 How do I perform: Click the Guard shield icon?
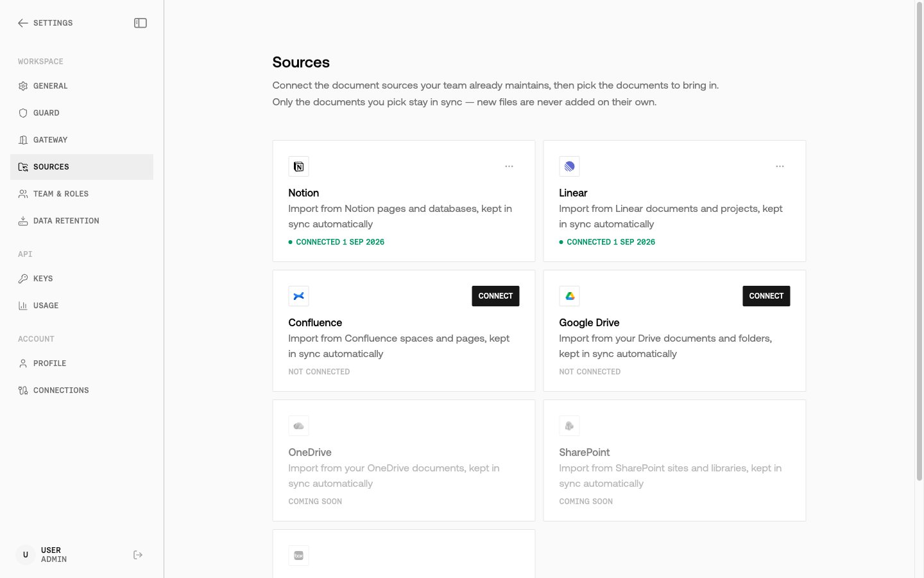(x=23, y=113)
